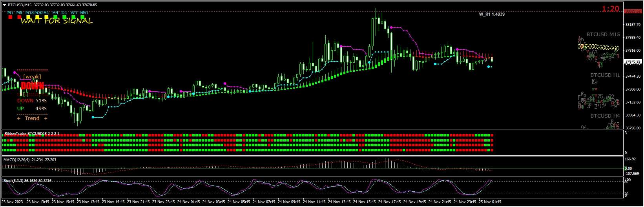
Task: Click the MN1 timeframe label
Action: click(x=84, y=13)
